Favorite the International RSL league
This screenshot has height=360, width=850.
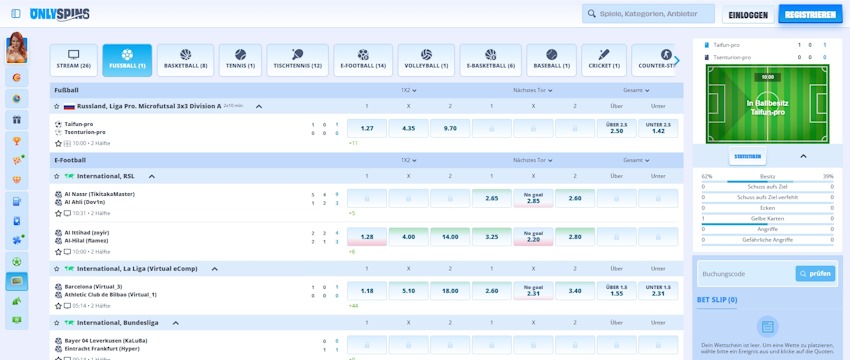[56, 176]
